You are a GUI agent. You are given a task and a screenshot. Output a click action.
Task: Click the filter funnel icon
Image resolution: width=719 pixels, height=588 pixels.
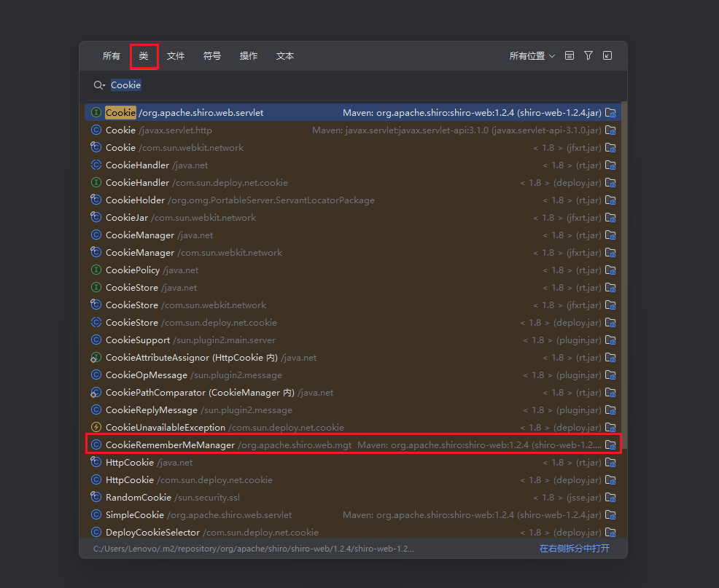tap(588, 56)
